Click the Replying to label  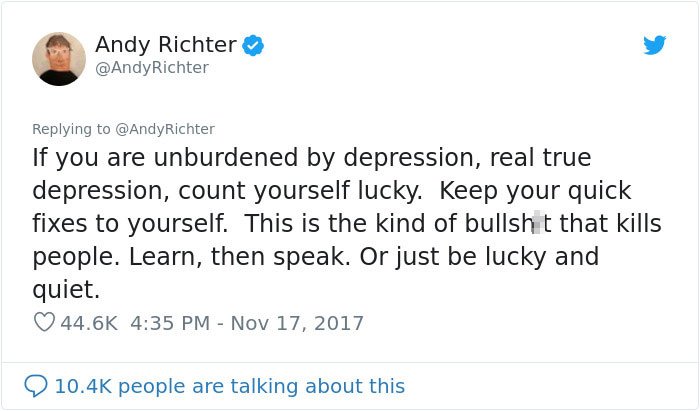coord(71,129)
